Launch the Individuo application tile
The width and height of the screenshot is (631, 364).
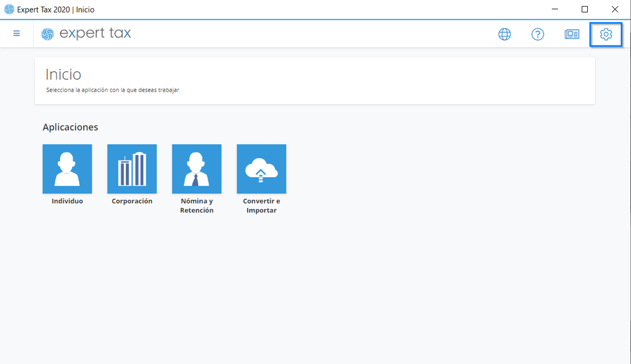click(x=67, y=169)
